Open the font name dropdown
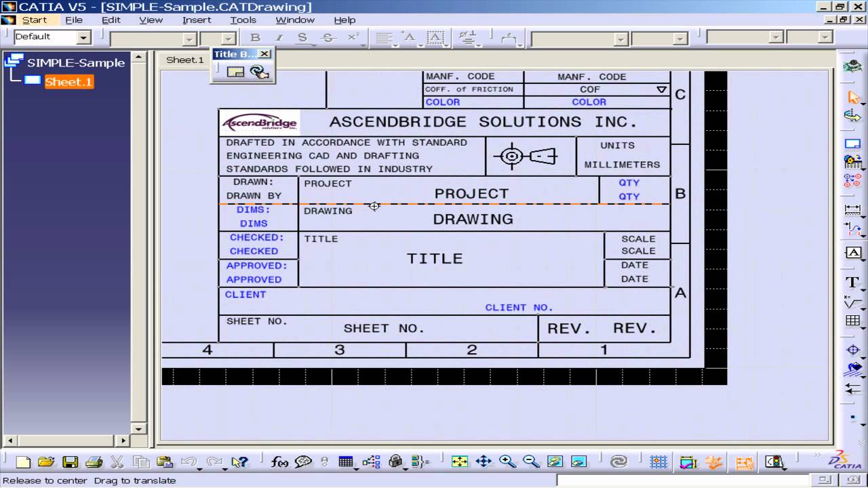The height and width of the screenshot is (488, 868). point(190,39)
